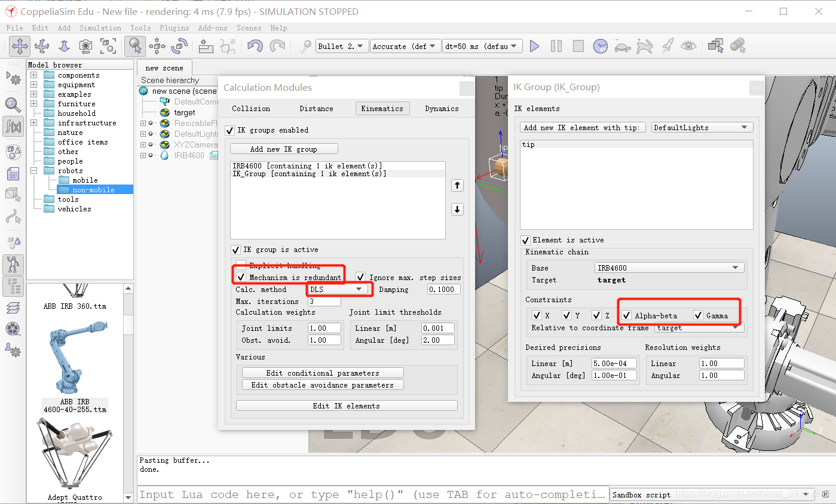Screen dimensions: 836x504
Task: Toggle real-time mode clock icon
Action: coord(601,46)
